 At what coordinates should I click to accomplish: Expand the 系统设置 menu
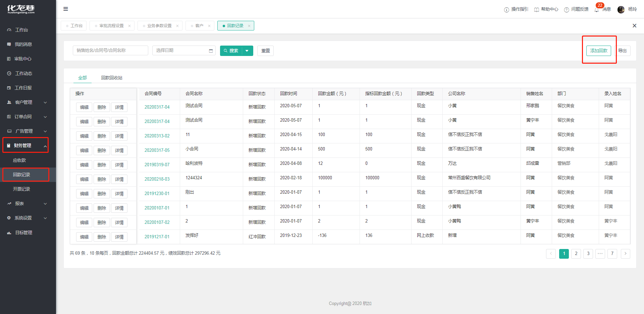click(x=28, y=218)
